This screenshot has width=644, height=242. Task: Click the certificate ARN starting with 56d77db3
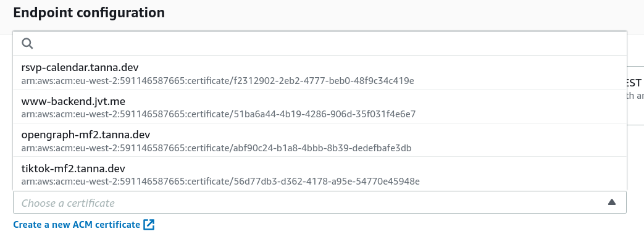220,181
